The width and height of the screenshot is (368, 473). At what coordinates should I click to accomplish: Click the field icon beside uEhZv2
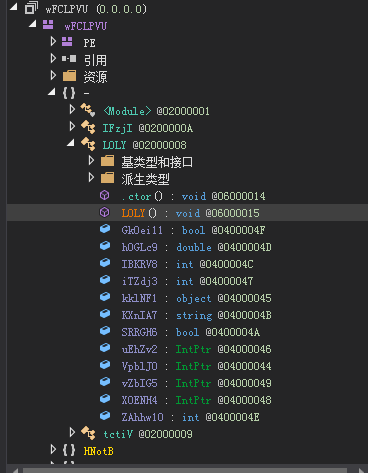click(x=105, y=348)
